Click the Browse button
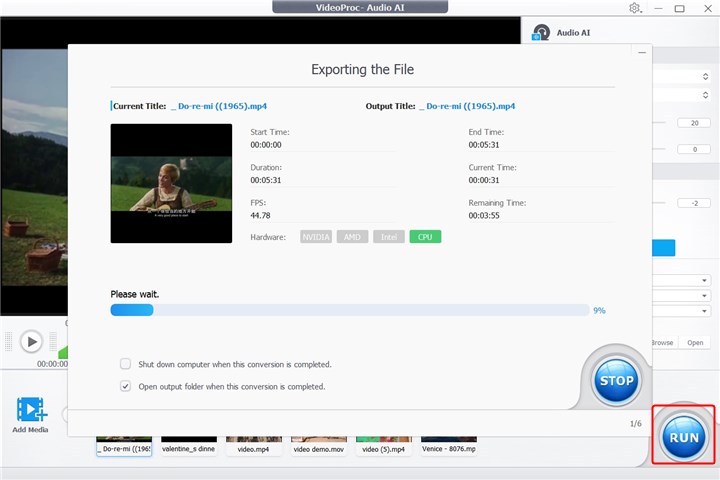 click(663, 343)
